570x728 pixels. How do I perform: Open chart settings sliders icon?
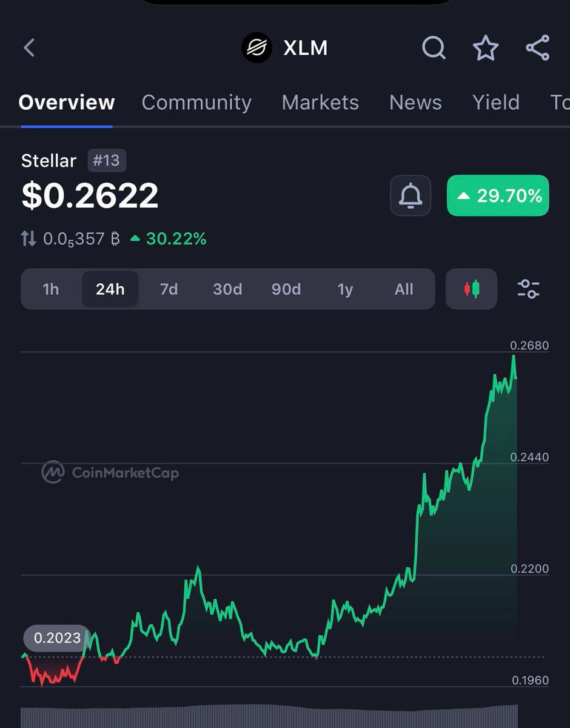point(529,289)
